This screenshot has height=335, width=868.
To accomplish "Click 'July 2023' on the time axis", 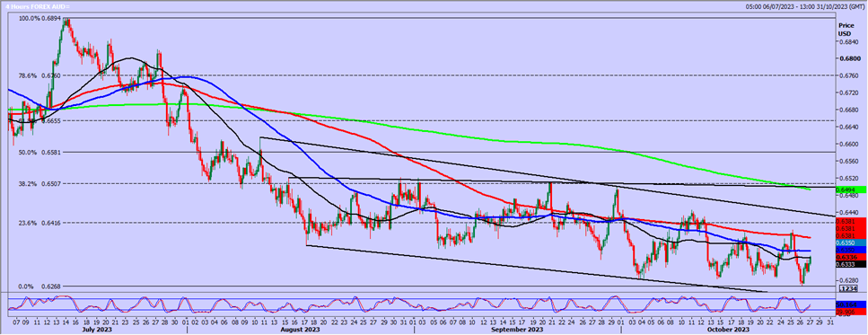I will point(98,329).
